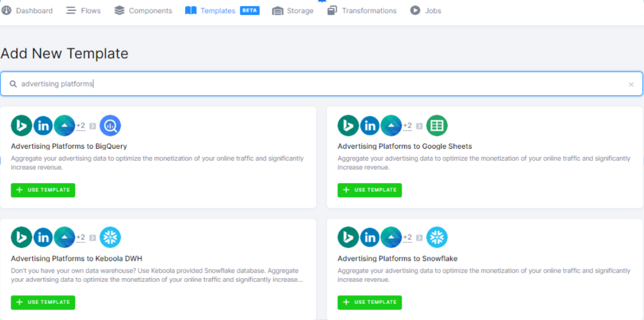
Task: Click the Bing Ads icon in the BigQuery card
Action: point(22,126)
